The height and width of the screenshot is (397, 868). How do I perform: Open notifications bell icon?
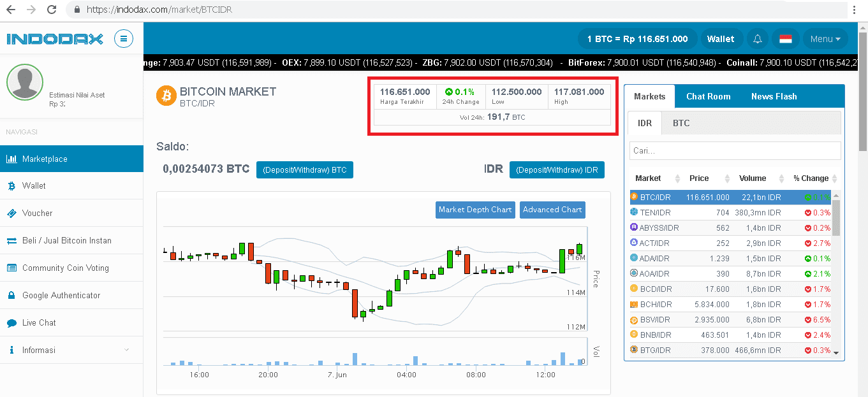[758, 39]
